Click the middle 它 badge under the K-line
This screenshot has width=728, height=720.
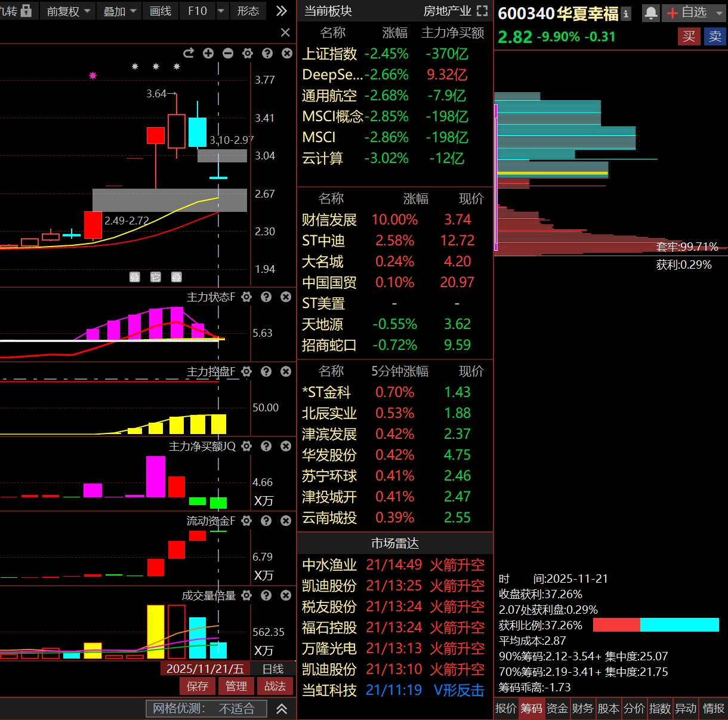156,277
